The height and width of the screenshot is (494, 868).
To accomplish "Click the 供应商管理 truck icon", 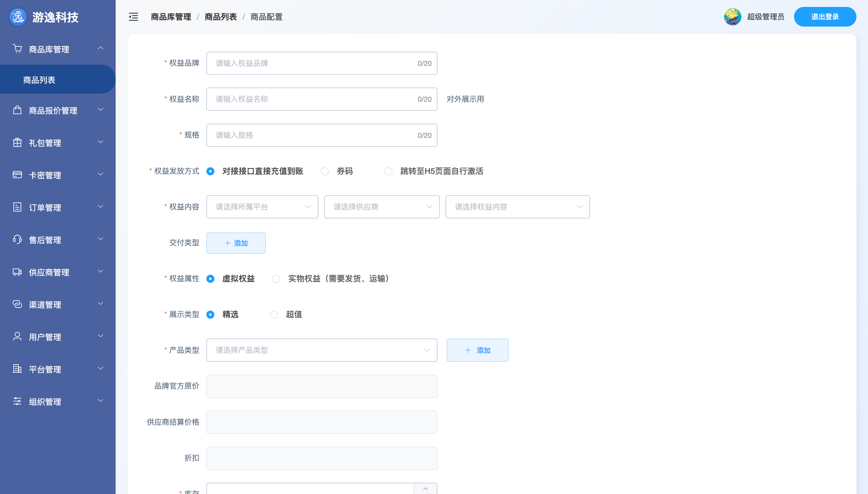I will [17, 272].
